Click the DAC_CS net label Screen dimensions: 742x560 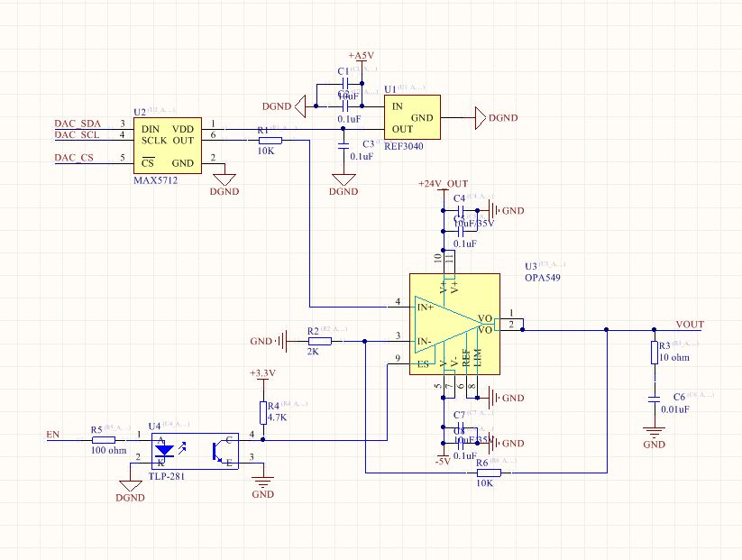click(74, 158)
